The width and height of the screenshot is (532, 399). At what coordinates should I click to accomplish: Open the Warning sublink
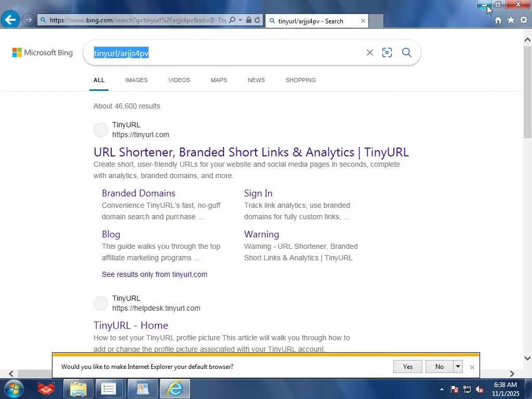click(x=262, y=234)
